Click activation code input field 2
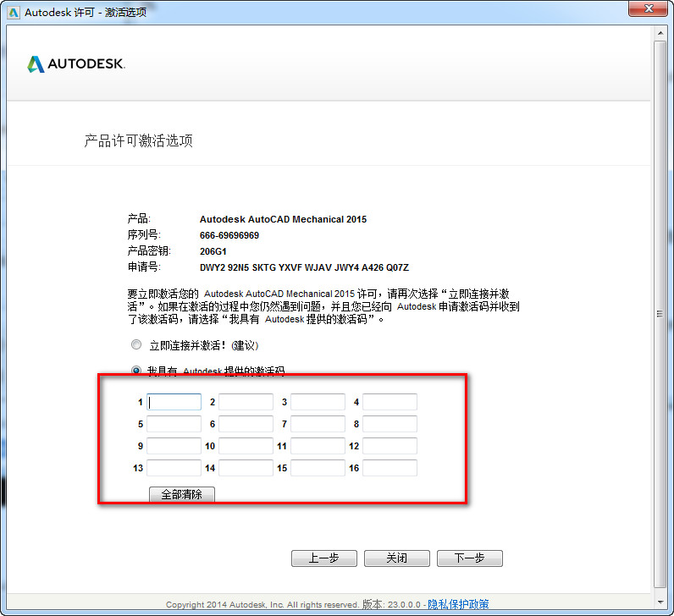 click(x=246, y=402)
